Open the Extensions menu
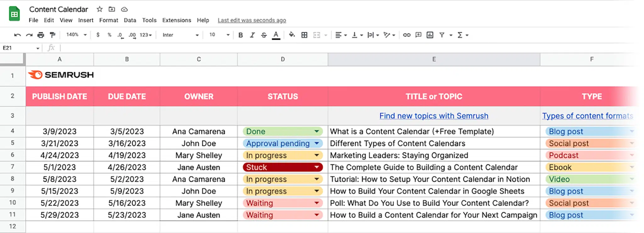 (177, 20)
